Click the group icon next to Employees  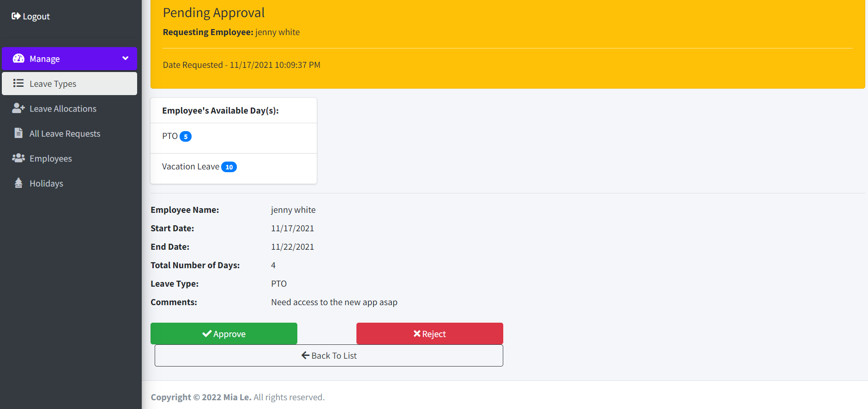(x=18, y=158)
